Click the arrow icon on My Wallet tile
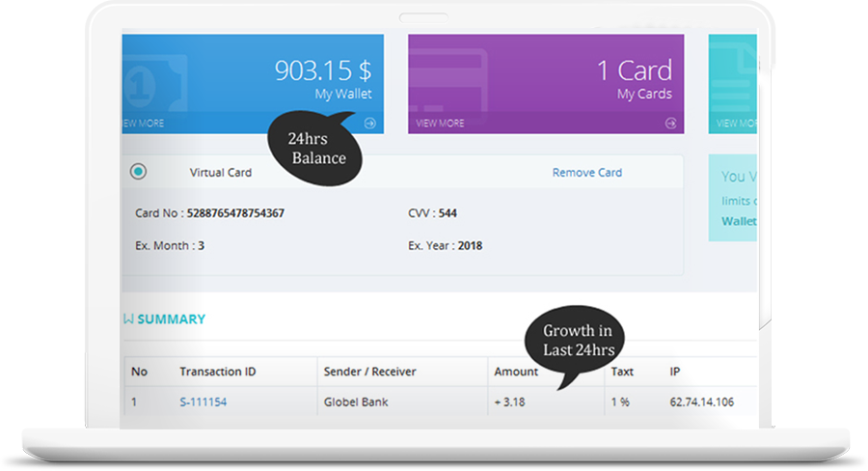 pos(369,124)
